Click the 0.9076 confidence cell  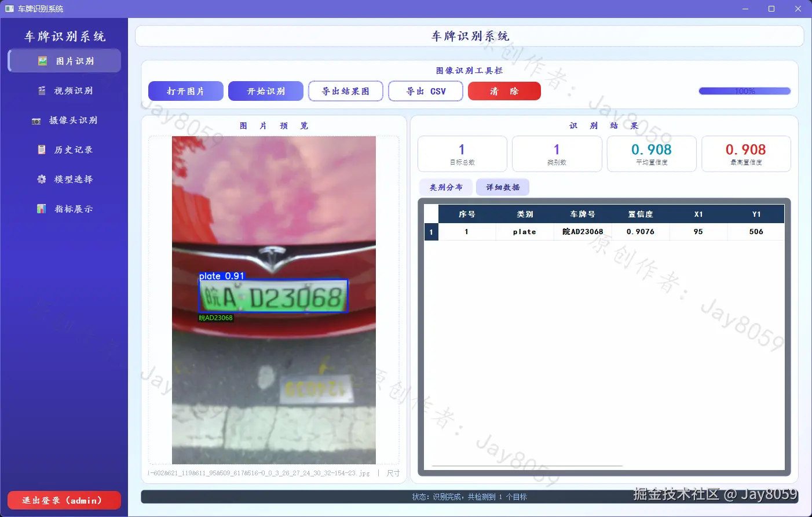click(x=641, y=232)
